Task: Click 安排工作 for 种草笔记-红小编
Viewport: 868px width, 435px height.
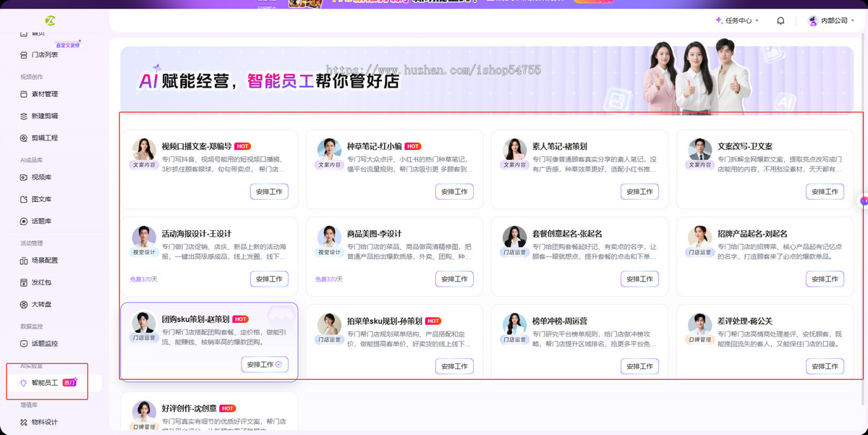Action: 455,192
